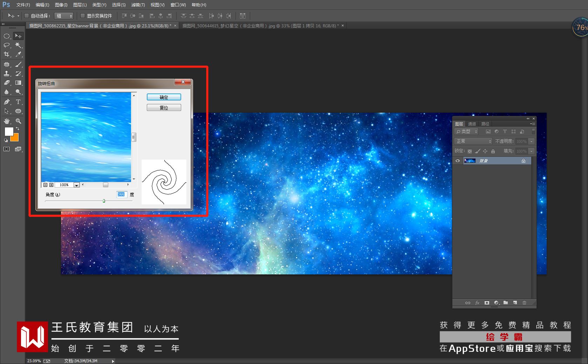This screenshot has width=588, height=364.
Task: Swap foreground and background colors
Action: click(17, 129)
